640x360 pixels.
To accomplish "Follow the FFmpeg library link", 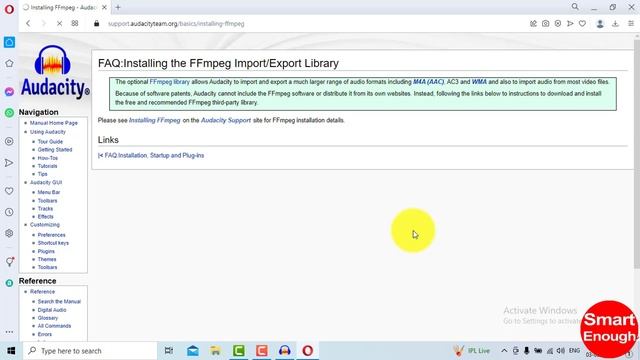I will 169,82.
